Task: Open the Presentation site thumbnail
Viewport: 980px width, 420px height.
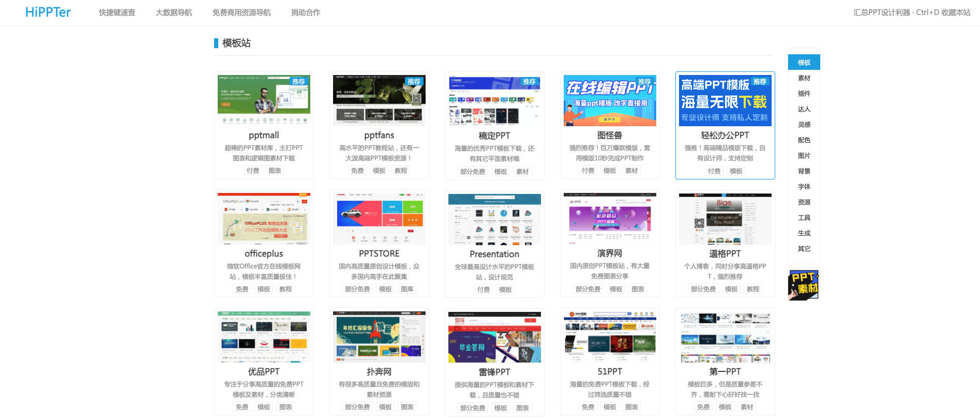Action: click(494, 219)
